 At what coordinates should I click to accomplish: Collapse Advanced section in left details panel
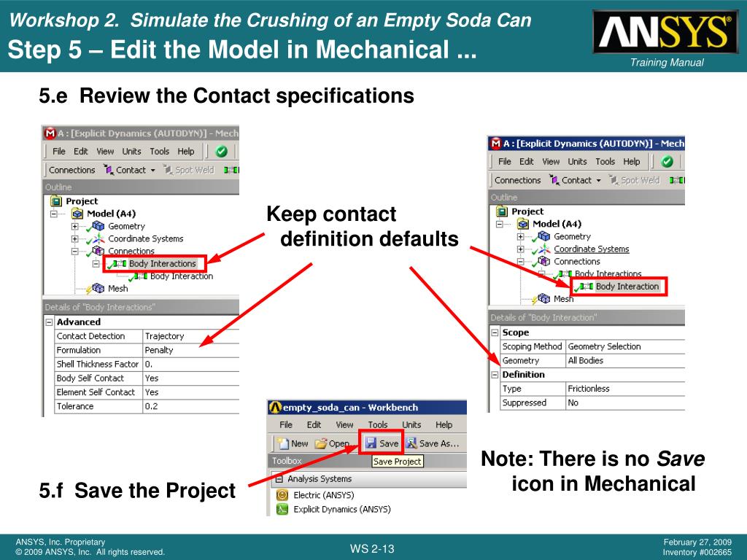pyautogui.click(x=49, y=322)
